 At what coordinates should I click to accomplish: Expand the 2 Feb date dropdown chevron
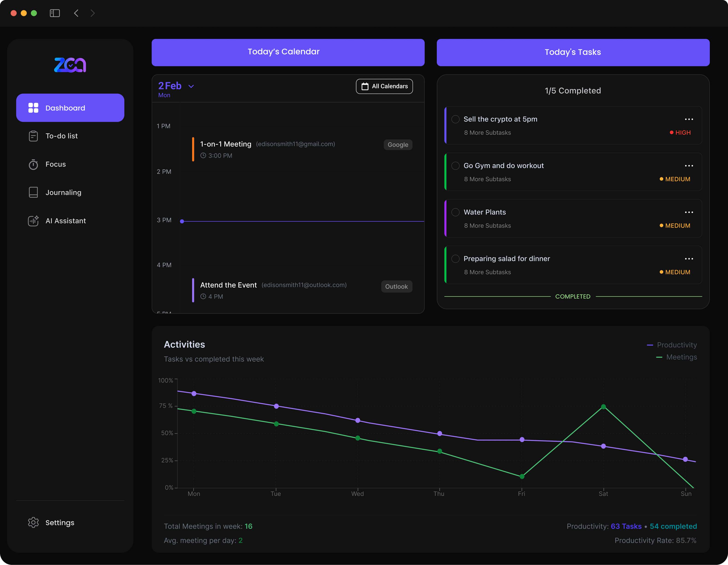click(191, 86)
